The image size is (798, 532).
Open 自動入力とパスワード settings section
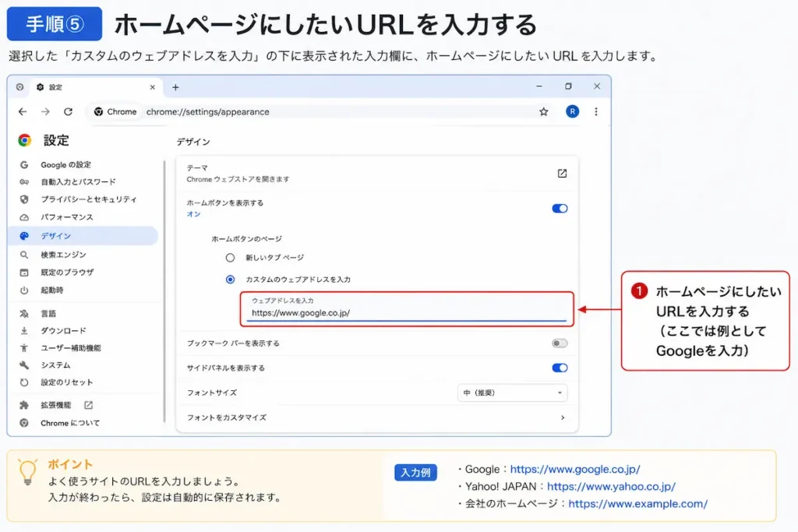pyautogui.click(x=79, y=181)
